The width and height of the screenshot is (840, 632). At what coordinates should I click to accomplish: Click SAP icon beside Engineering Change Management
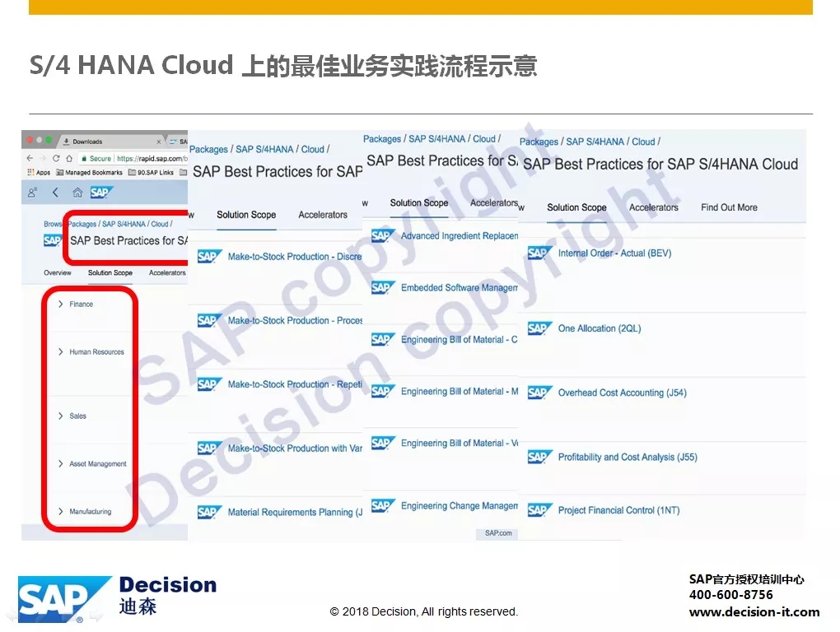coord(383,506)
